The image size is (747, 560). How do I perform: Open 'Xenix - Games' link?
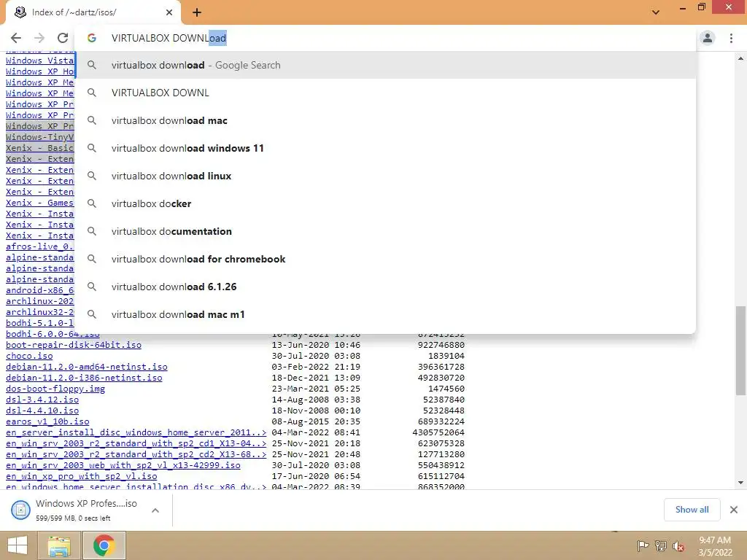39,203
